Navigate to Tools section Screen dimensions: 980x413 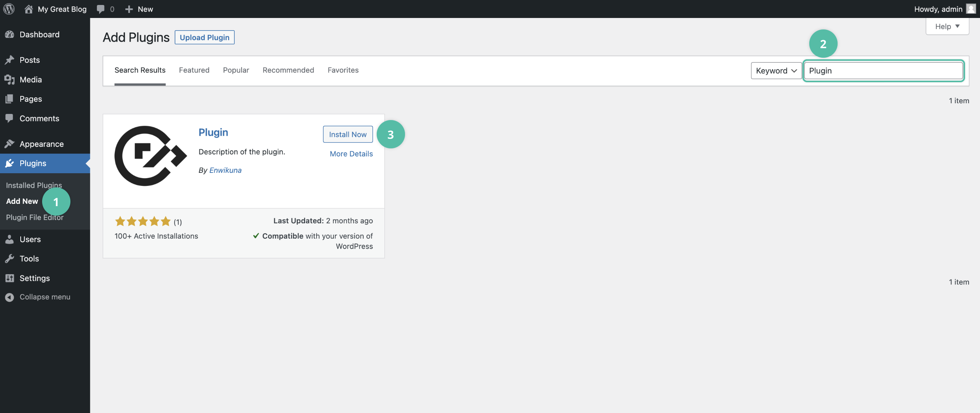pos(29,258)
